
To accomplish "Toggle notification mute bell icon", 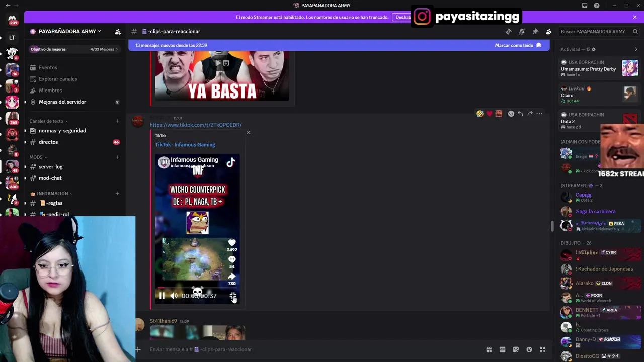I will tap(522, 31).
